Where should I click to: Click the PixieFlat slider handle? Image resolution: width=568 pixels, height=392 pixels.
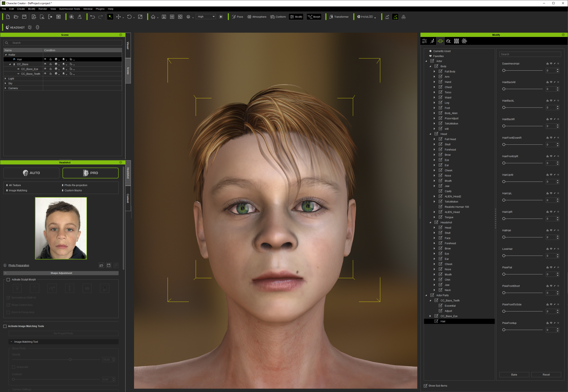pos(504,274)
